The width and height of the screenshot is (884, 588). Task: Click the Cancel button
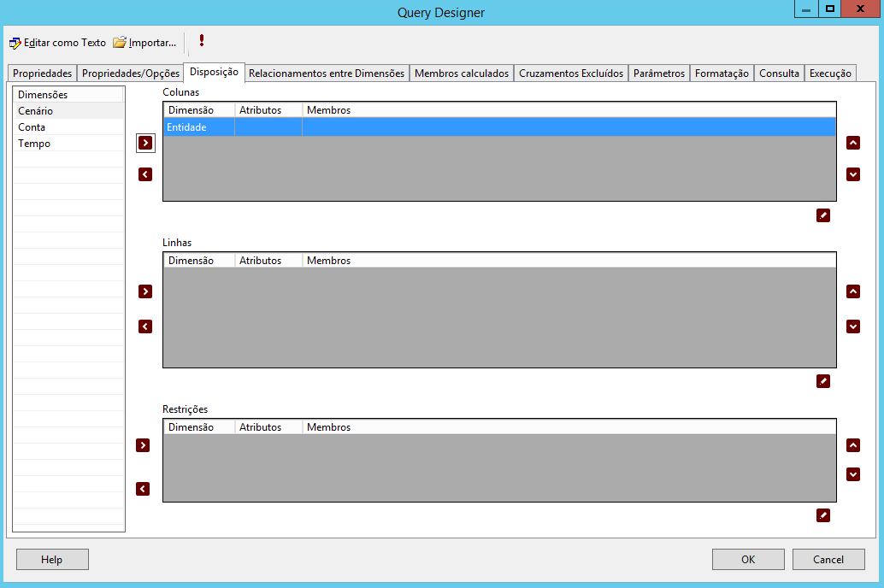click(828, 559)
